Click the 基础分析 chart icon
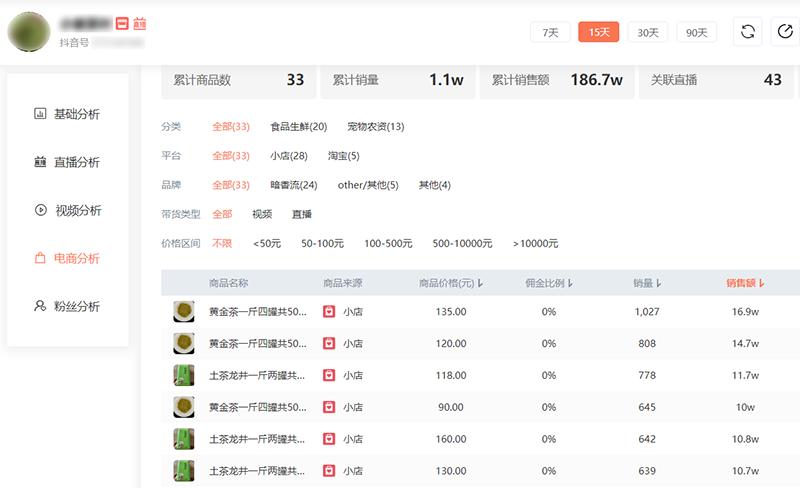Viewport: 800px width, 488px height. pyautogui.click(x=40, y=114)
